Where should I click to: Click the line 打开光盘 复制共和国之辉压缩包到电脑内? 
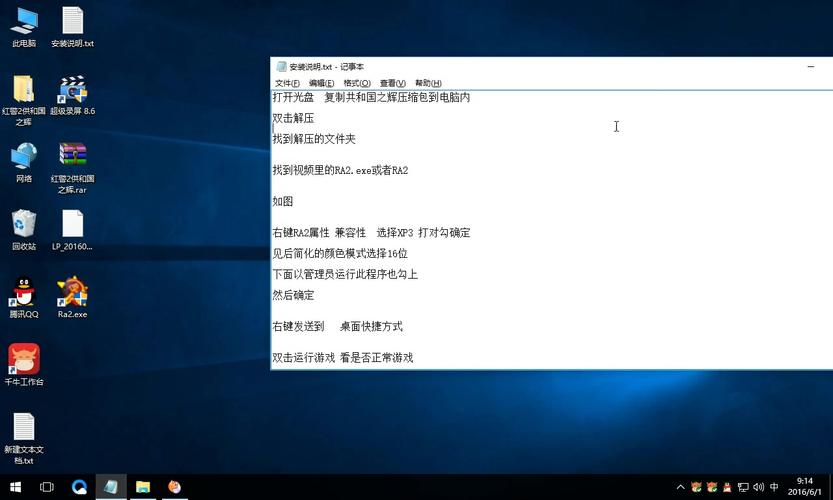click(x=371, y=97)
